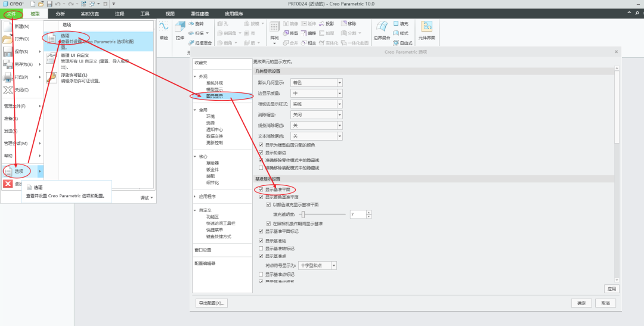Open 线条消除锯齿 dropdown
The width and height of the screenshot is (644, 326).
pos(316,125)
